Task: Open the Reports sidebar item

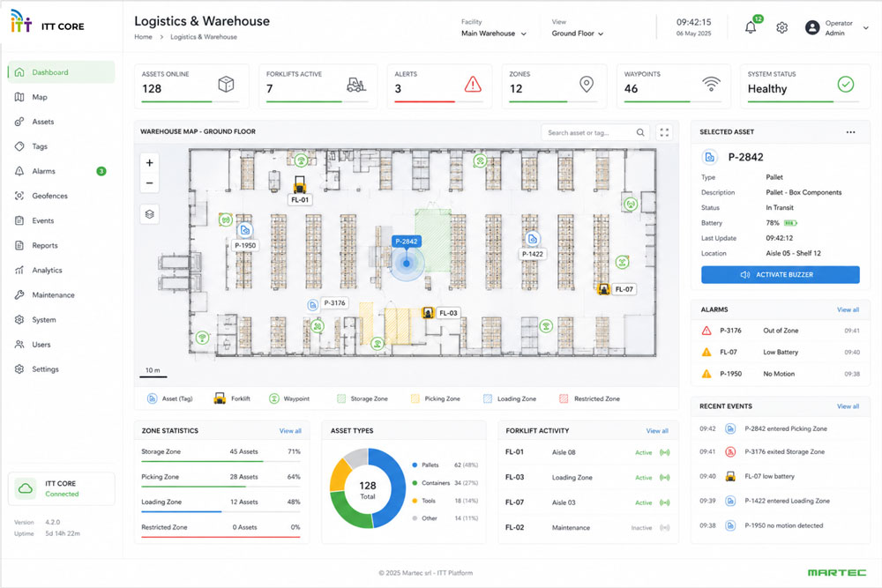Action: tap(62, 245)
